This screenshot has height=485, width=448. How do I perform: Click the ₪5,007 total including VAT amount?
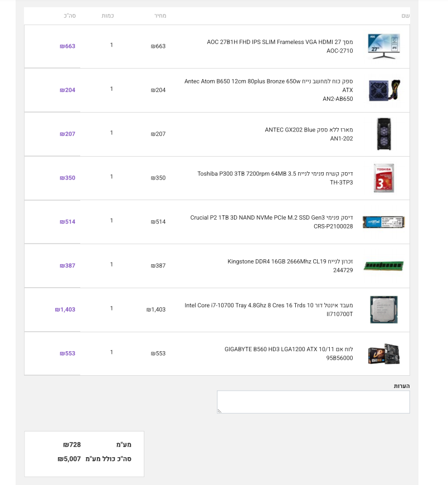(x=69, y=459)
